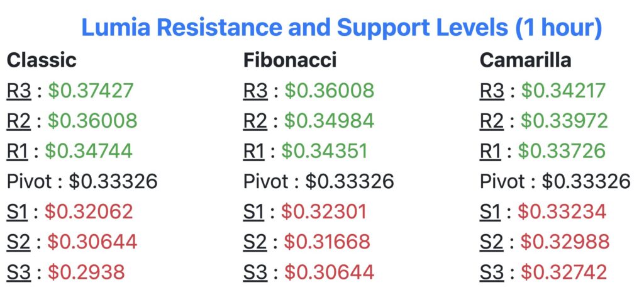Click the Classic R3 value $0.37427
The image size is (644, 292).
pos(91,91)
